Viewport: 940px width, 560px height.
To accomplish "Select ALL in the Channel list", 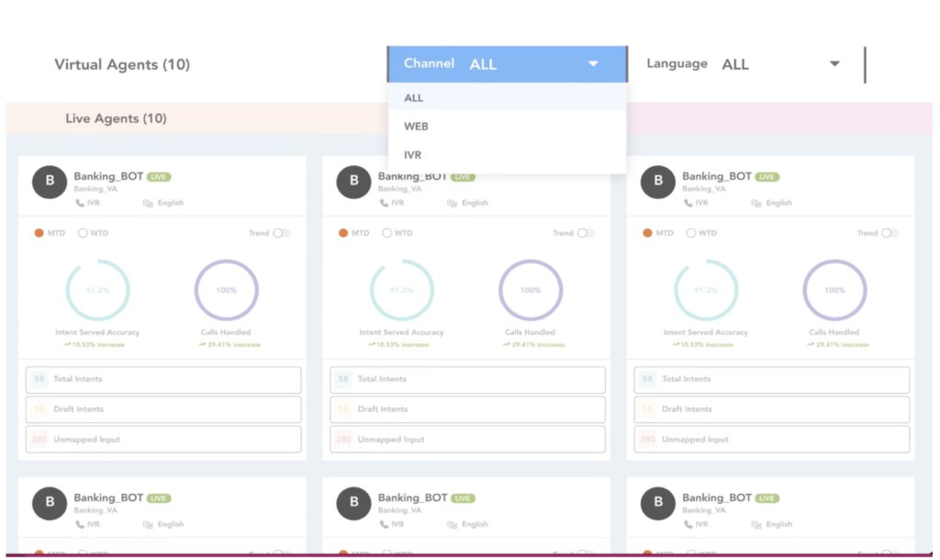I will 507,97.
